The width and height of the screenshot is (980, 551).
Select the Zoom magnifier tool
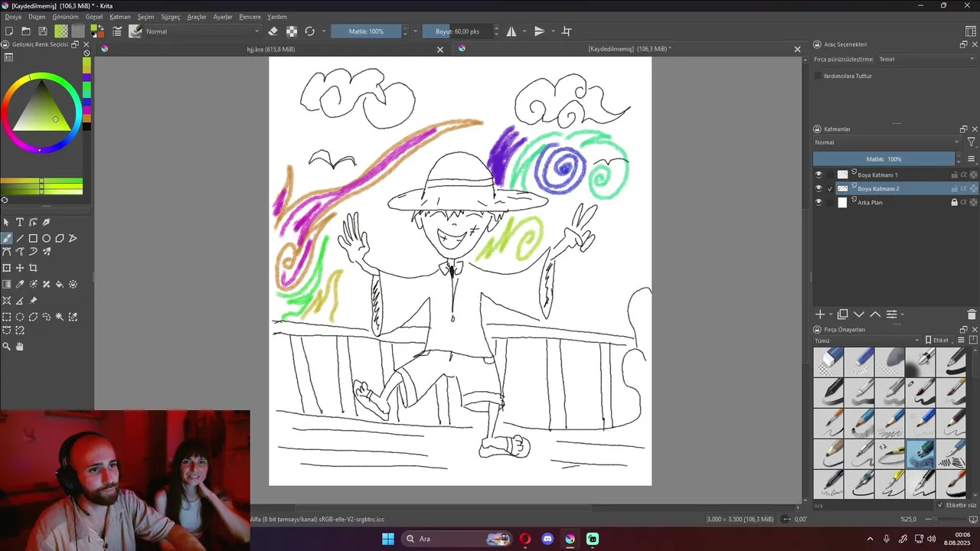click(7, 347)
